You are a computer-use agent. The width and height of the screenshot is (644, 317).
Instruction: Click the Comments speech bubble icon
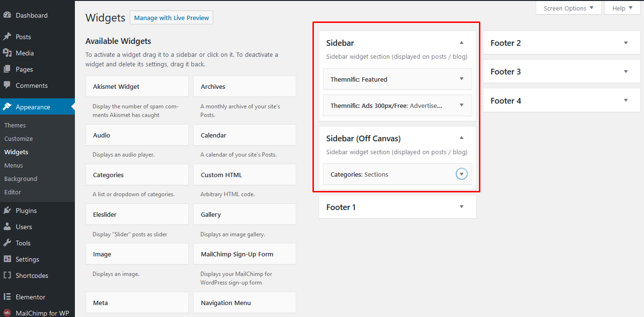7,85
